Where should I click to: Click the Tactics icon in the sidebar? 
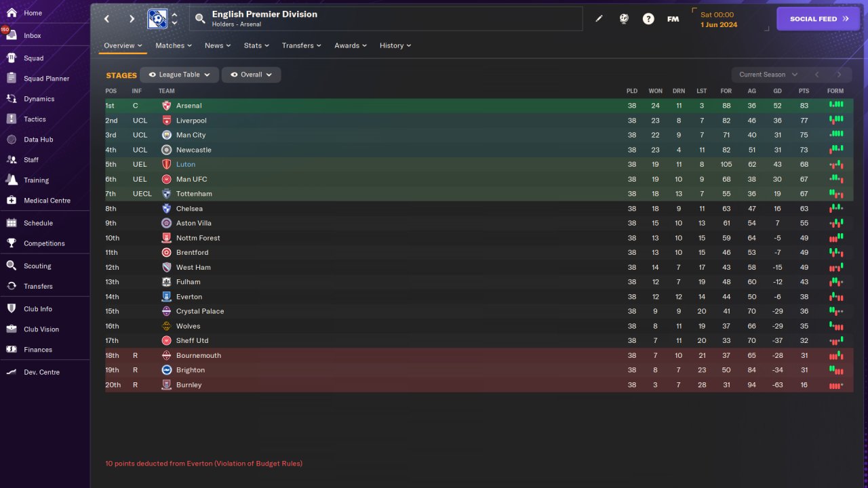click(12, 119)
